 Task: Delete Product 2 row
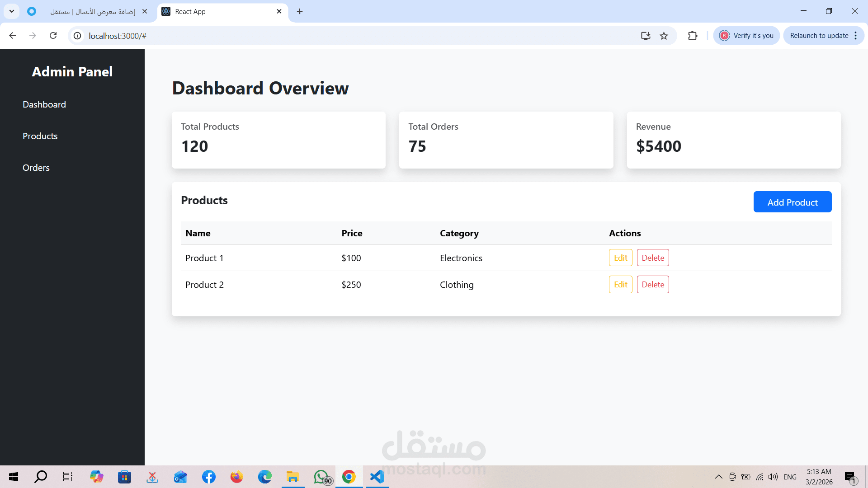pyautogui.click(x=652, y=285)
